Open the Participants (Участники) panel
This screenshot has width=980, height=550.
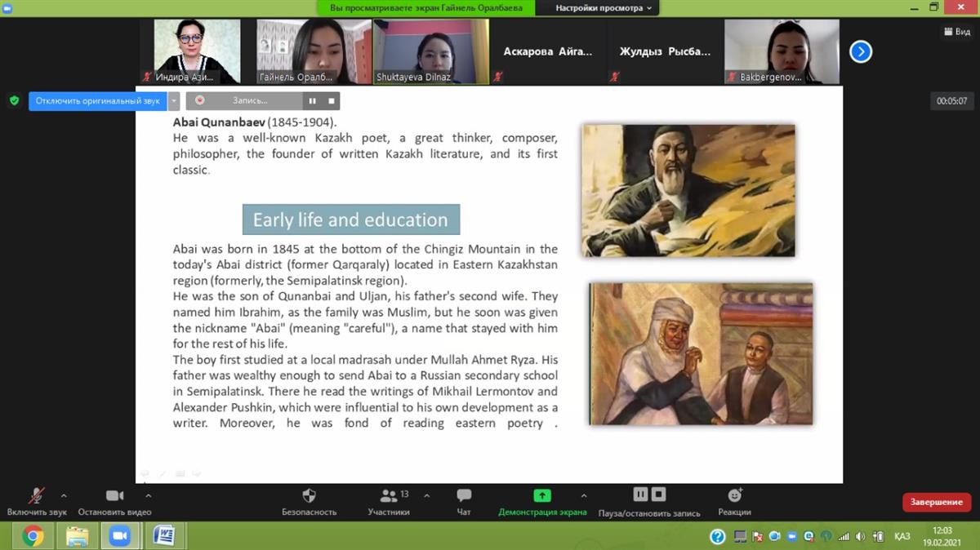389,496
